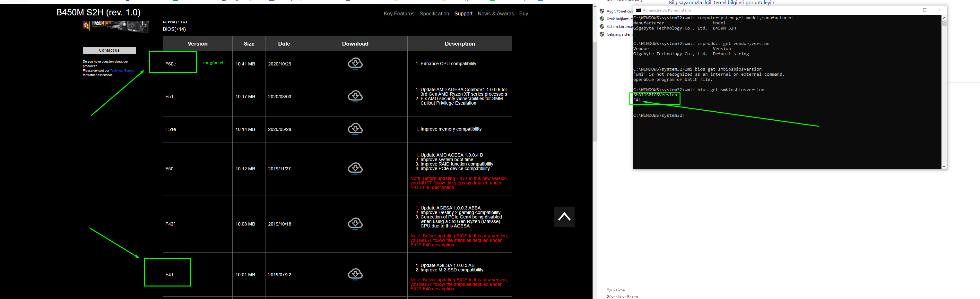Select the BIOS(+14) category
The height and width of the screenshot is (299, 980).
point(174,29)
